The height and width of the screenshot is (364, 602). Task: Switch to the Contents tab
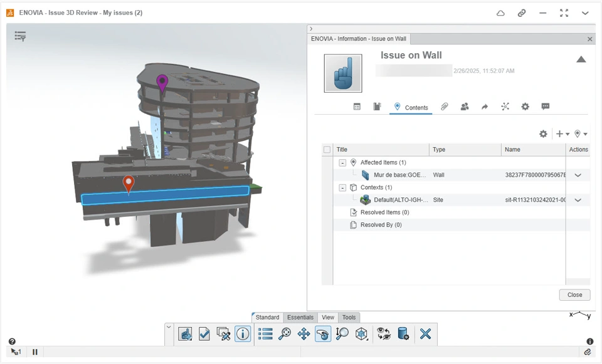(x=411, y=107)
